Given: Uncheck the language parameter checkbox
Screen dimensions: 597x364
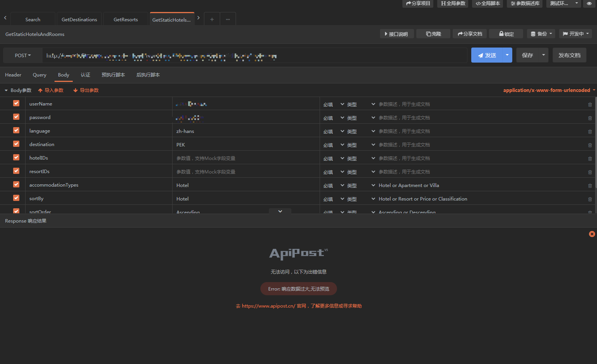Looking at the screenshot, I should [x=16, y=130].
